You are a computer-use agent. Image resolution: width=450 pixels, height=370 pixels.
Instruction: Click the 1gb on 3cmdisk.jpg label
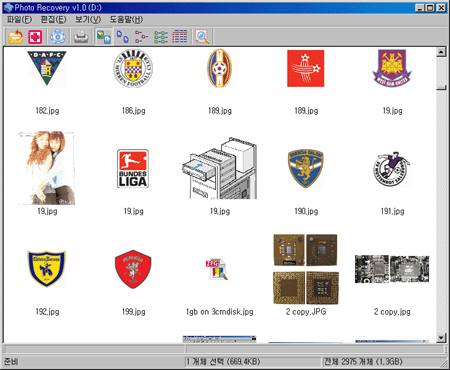(x=220, y=312)
